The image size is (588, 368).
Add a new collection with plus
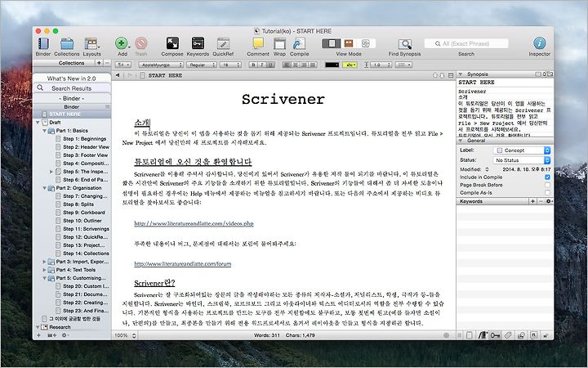(99, 63)
